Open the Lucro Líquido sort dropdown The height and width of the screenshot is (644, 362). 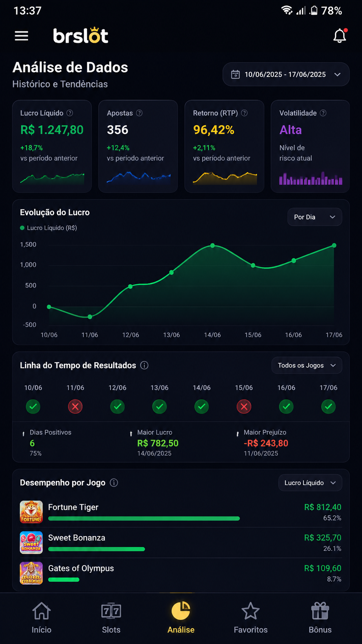[x=310, y=483]
